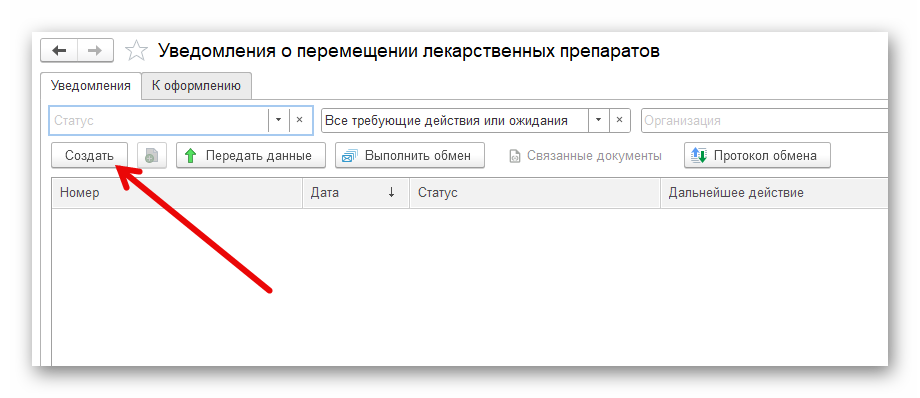
Task: Click the Организация input field
Action: [x=765, y=120]
